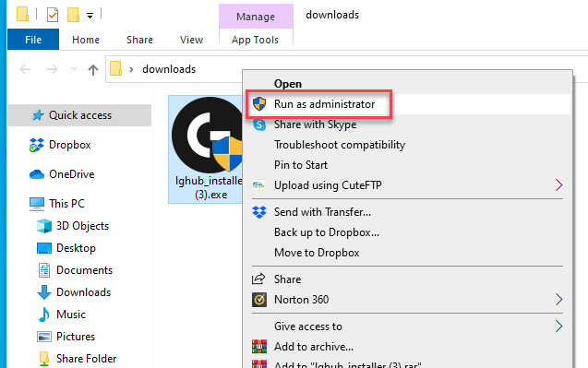The width and height of the screenshot is (588, 368).
Task: Switch to the Share ribbon tab
Action: point(139,40)
